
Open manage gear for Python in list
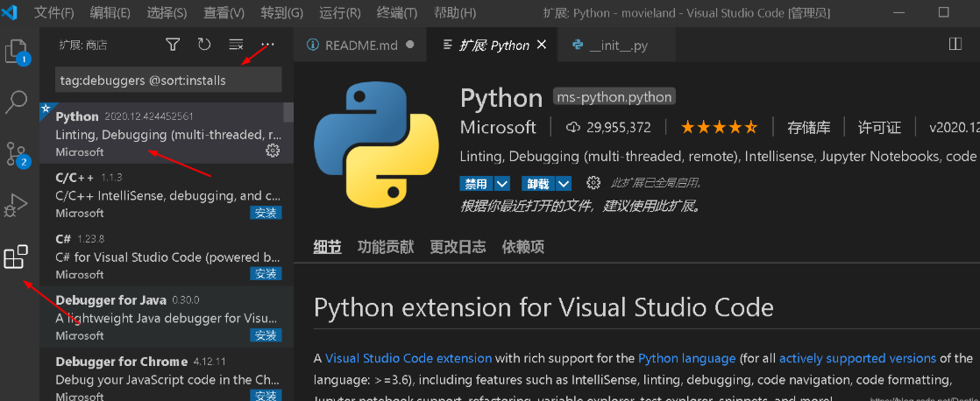[273, 150]
